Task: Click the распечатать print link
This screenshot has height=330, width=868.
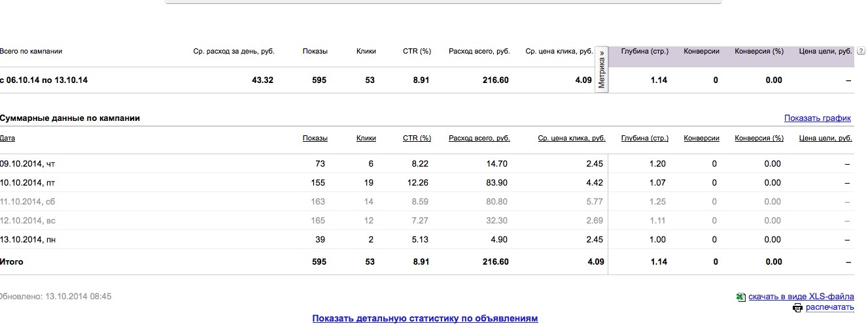Action: click(830, 307)
